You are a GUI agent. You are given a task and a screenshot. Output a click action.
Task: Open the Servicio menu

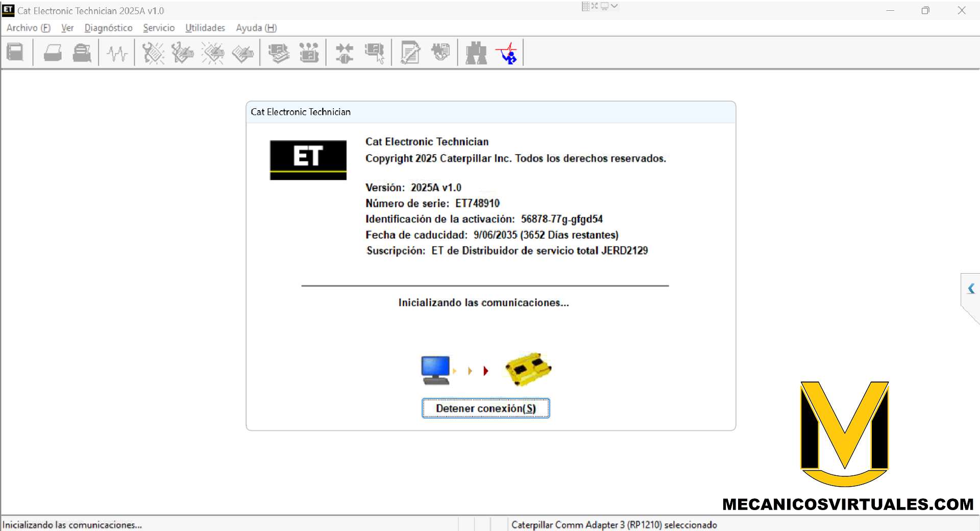pyautogui.click(x=159, y=28)
